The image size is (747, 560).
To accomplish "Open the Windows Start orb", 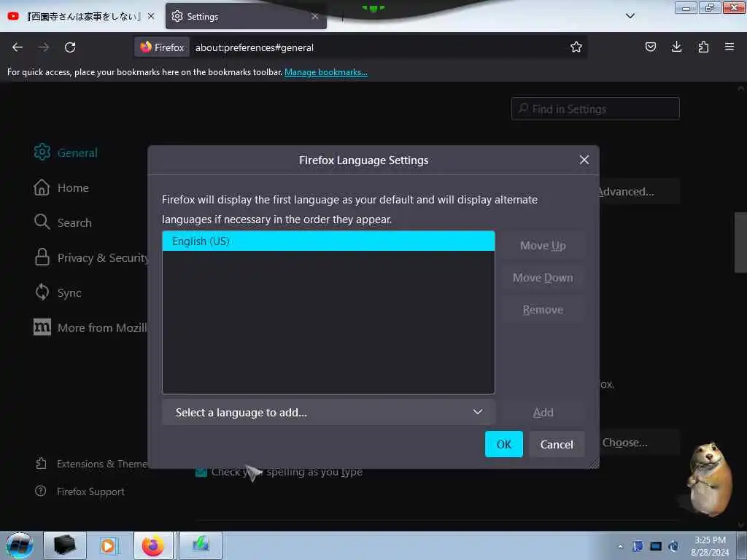I will tap(20, 545).
